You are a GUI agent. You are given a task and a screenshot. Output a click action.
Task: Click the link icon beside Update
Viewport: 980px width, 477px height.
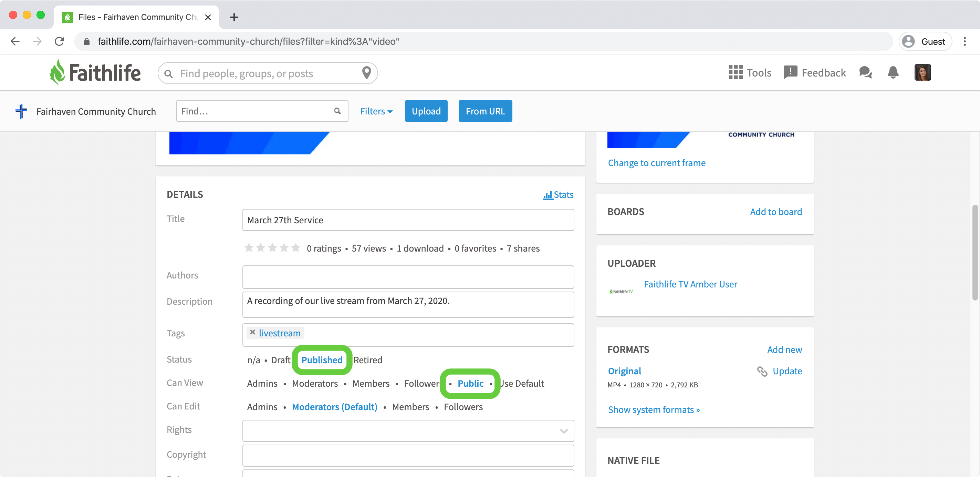pos(762,371)
